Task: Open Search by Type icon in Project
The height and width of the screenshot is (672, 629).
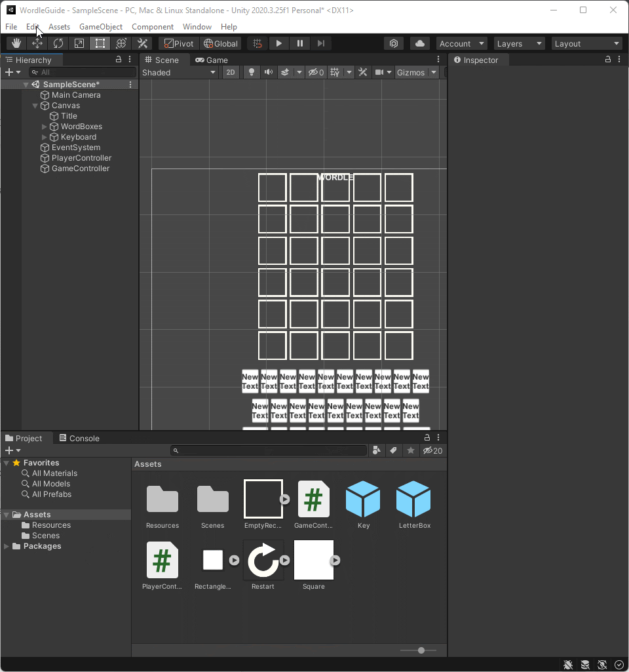Action: 376,450
